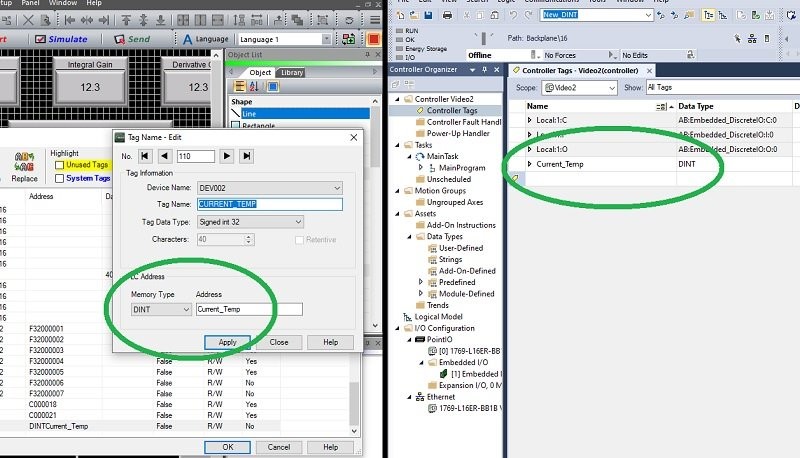Click the Simulate button in the panel editor toolbar

click(61, 39)
